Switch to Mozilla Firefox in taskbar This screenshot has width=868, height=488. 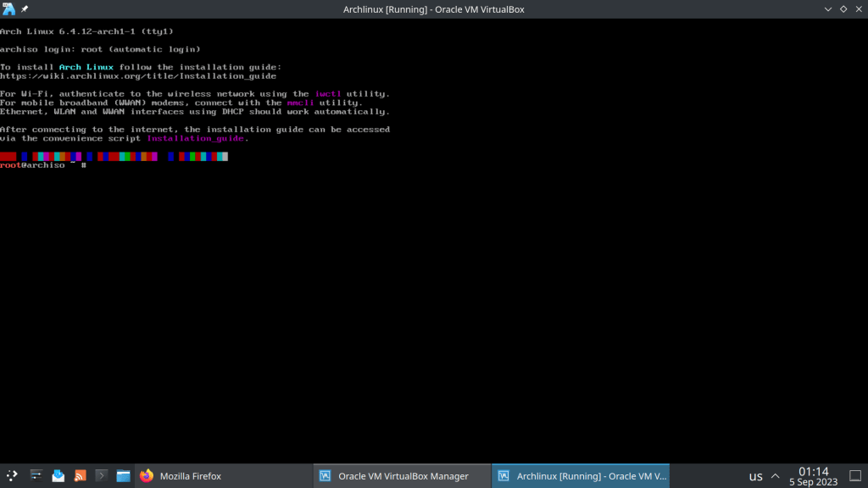(x=181, y=476)
